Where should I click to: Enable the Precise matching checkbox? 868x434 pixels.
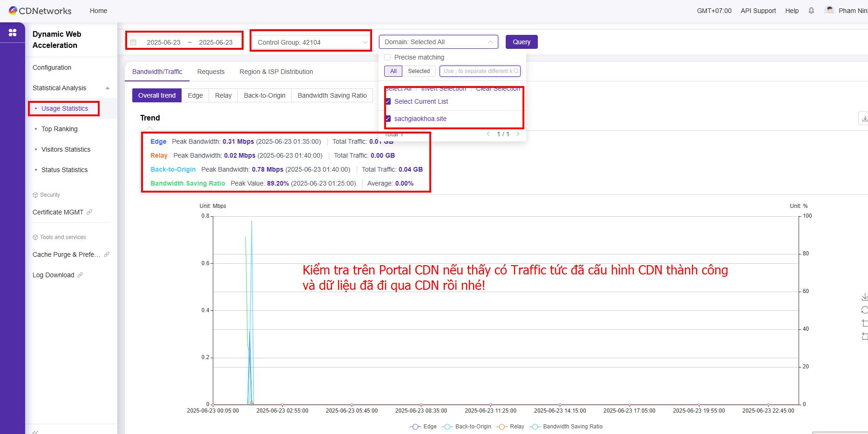tap(387, 57)
